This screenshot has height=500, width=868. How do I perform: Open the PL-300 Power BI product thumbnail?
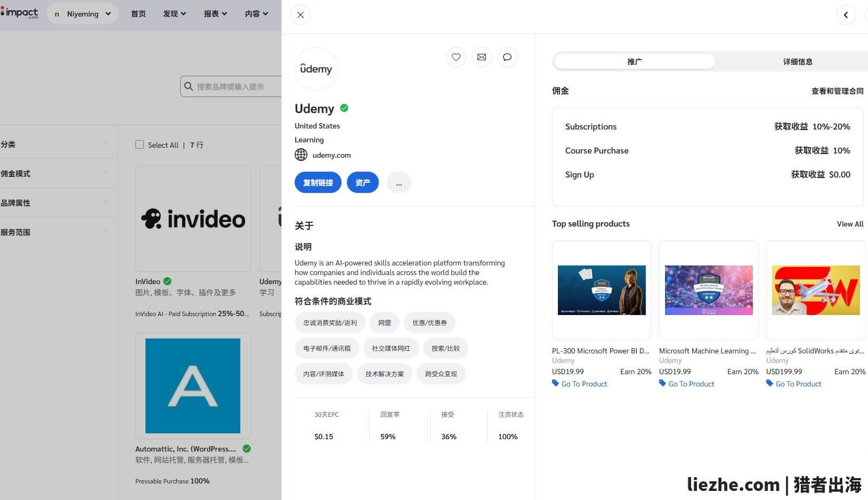[602, 290]
